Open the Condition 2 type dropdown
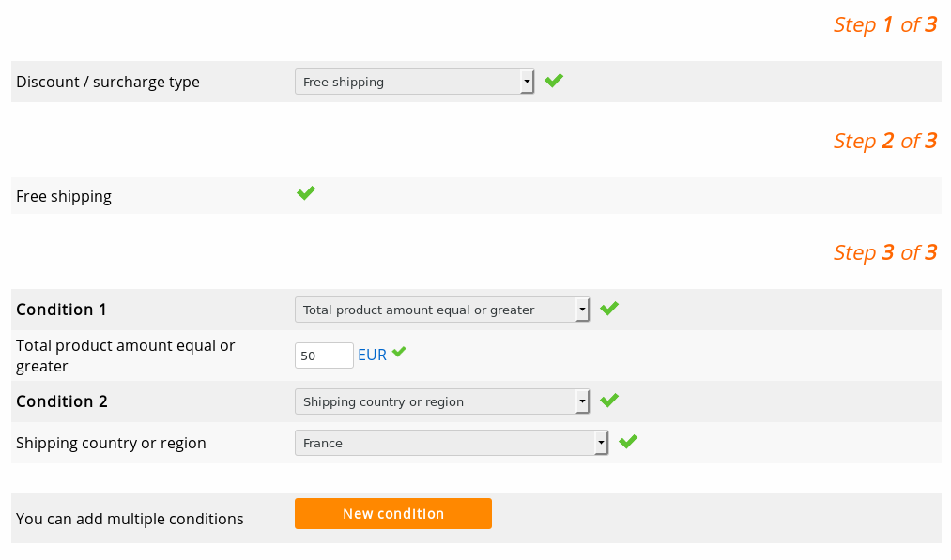Screen dimensions: 951x560 click(441, 401)
